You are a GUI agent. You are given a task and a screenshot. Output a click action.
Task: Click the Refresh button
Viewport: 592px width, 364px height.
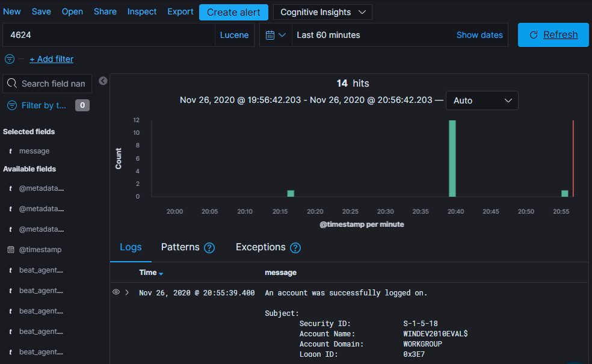[553, 35]
